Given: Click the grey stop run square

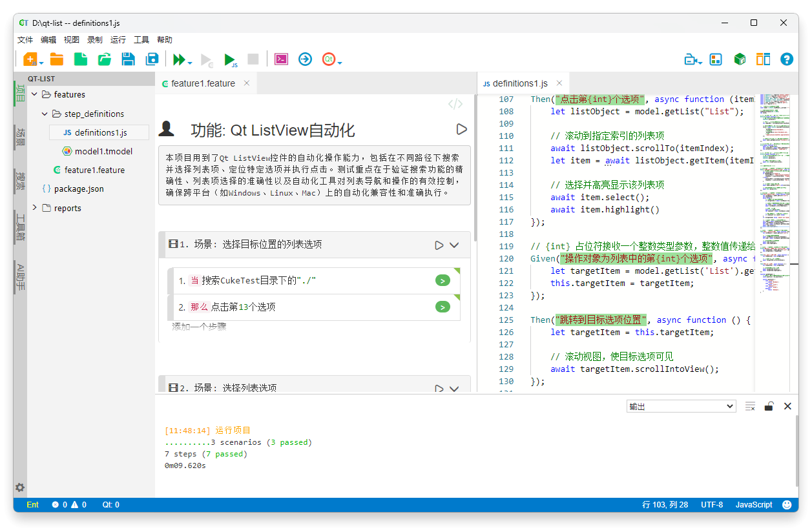Looking at the screenshot, I should coord(253,59).
